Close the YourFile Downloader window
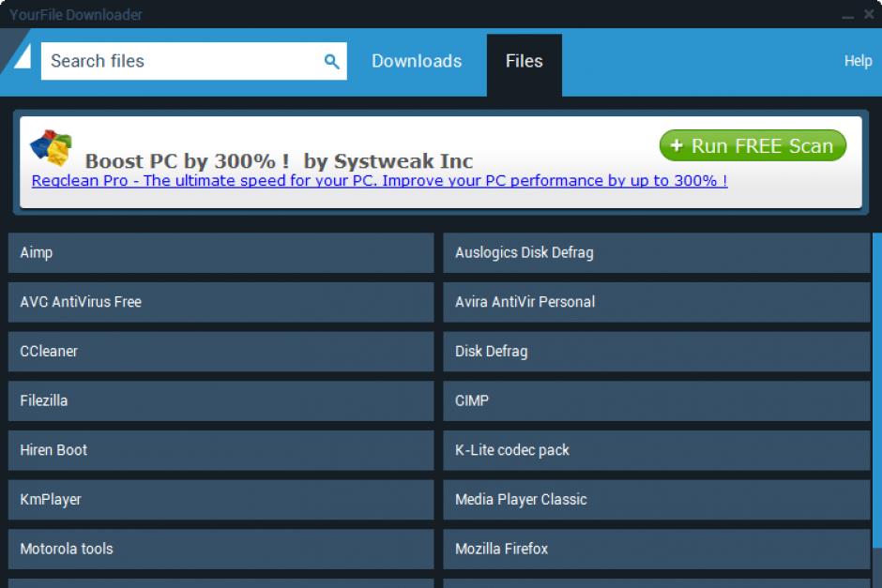 (869, 14)
